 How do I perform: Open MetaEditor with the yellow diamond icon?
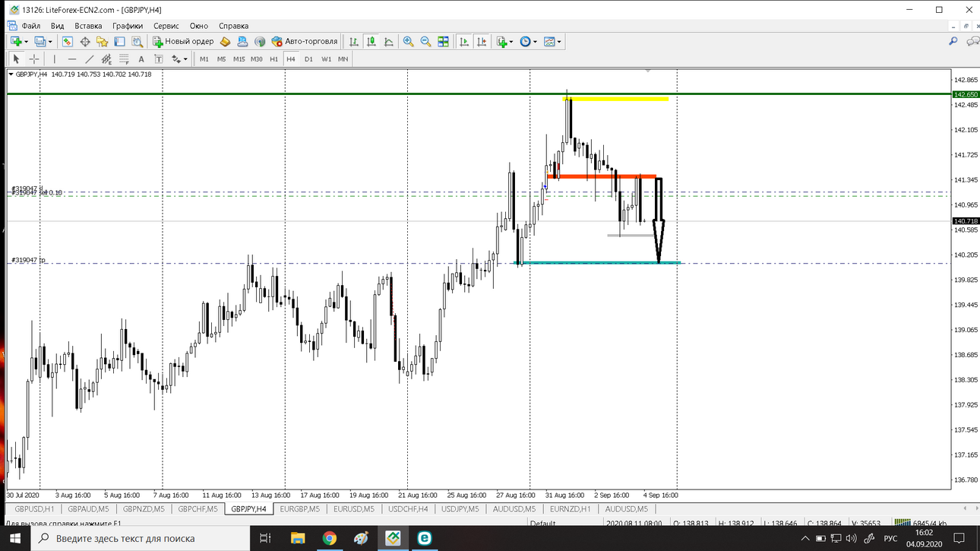click(225, 42)
